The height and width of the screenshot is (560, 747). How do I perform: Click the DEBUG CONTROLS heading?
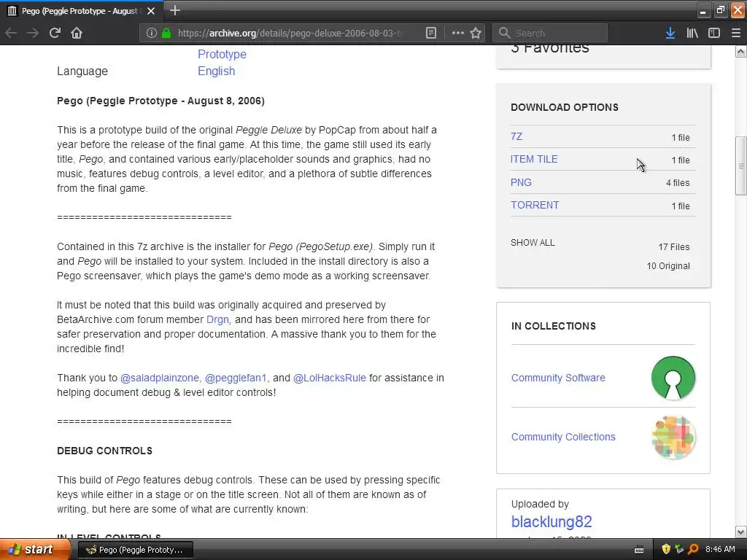point(105,451)
